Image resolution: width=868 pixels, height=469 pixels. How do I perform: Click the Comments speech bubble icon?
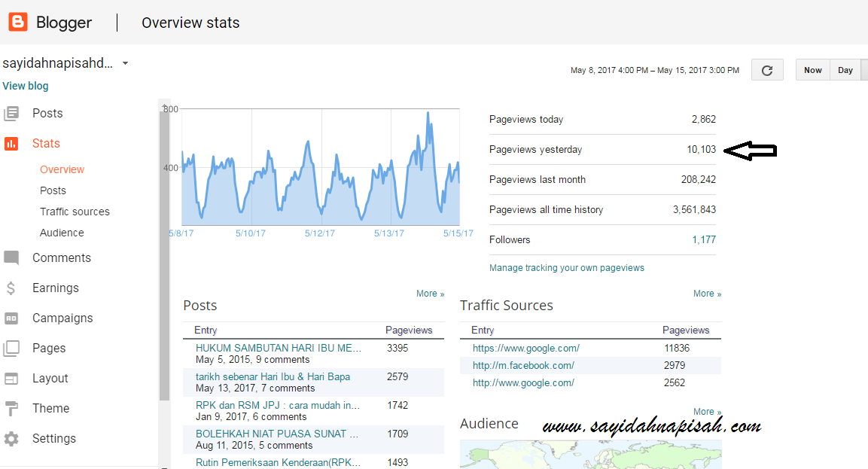tap(11, 258)
